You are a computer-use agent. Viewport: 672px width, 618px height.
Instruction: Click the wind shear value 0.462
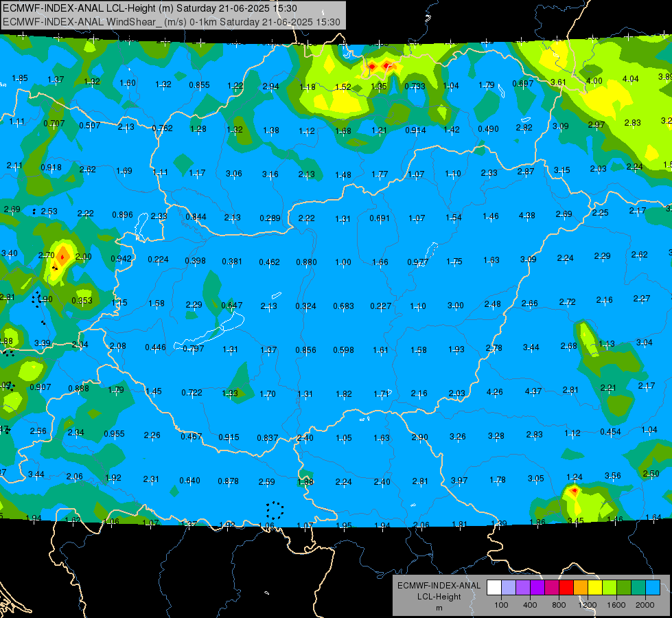click(269, 262)
